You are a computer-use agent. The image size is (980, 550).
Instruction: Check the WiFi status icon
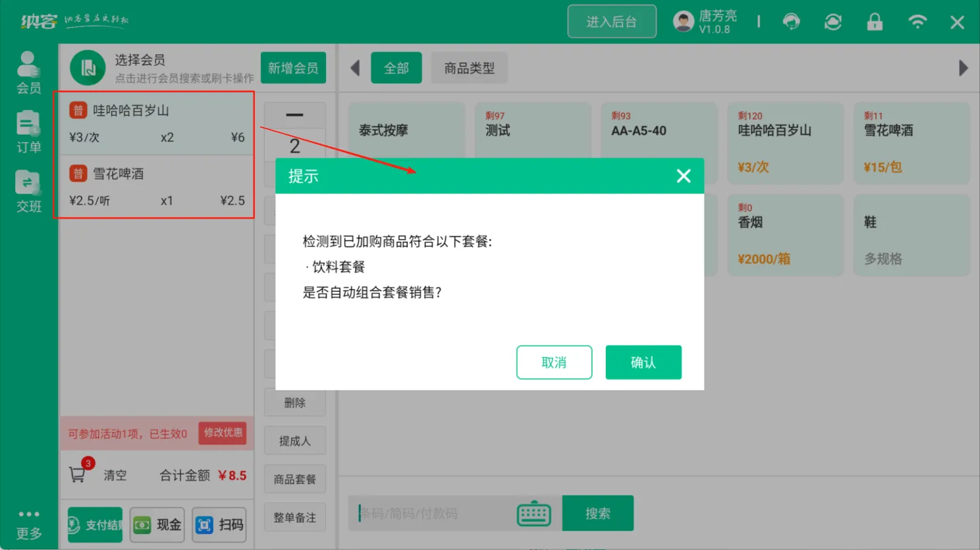point(917,22)
